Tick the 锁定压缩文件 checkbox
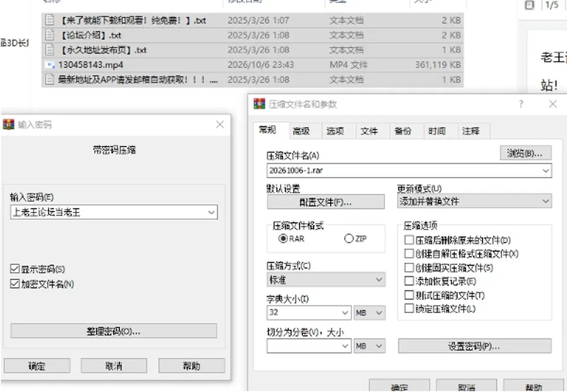The width and height of the screenshot is (567, 392). [409, 308]
